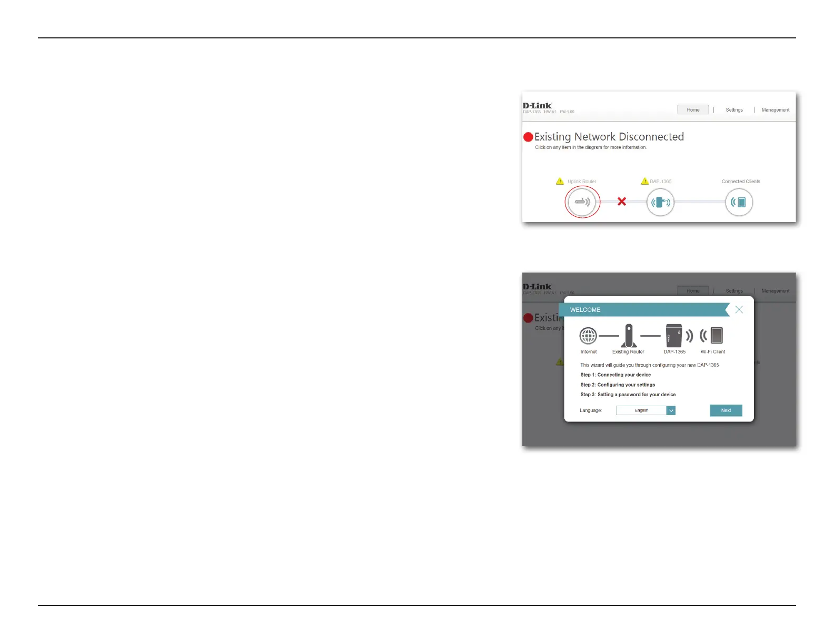Screen dimensions: 834x644
Task: Click the DAP-1365 device icon in the wizard
Action: (x=674, y=336)
